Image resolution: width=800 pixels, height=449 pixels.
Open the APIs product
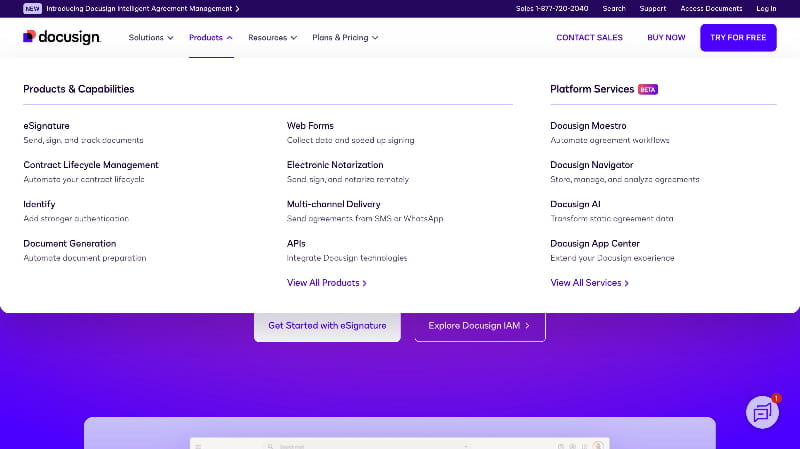296,243
